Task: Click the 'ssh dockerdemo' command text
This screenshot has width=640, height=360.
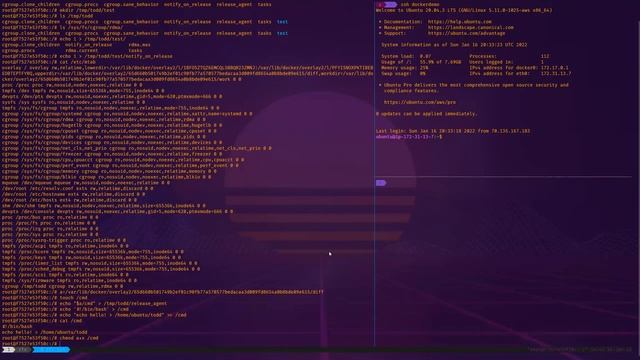Action: coord(421,4)
